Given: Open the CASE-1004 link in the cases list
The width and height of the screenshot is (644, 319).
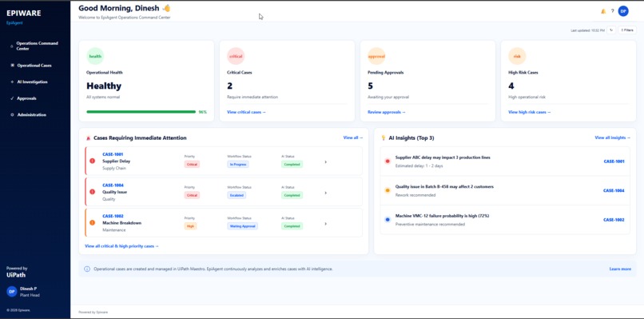Looking at the screenshot, I should point(113,185).
